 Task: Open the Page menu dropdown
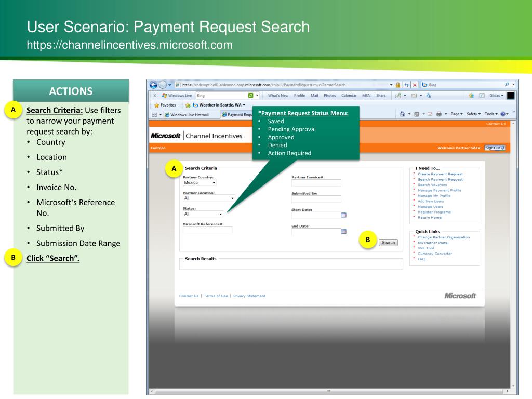pos(457,114)
